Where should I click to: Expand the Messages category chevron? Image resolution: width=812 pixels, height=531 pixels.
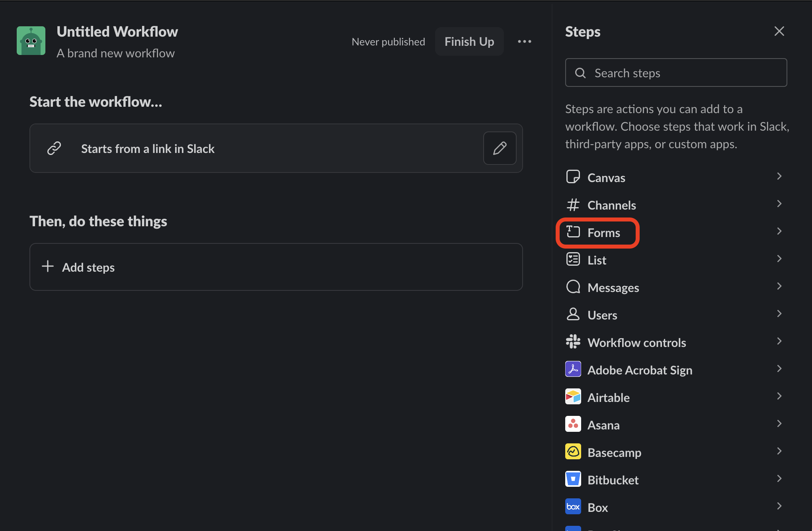coord(779,286)
